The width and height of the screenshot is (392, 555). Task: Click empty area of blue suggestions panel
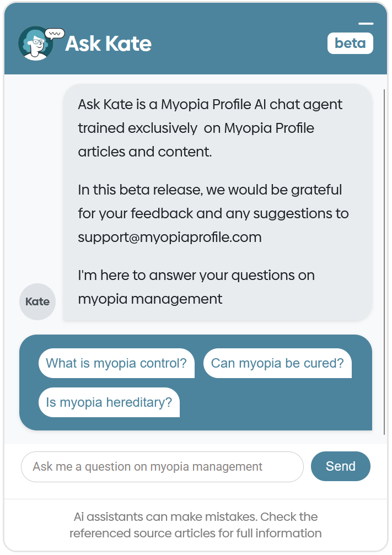[276, 405]
